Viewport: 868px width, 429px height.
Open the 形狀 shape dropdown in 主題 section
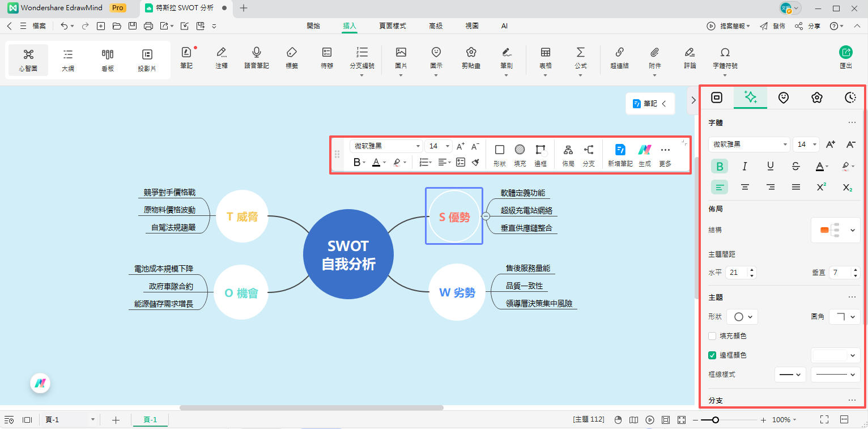(x=742, y=316)
